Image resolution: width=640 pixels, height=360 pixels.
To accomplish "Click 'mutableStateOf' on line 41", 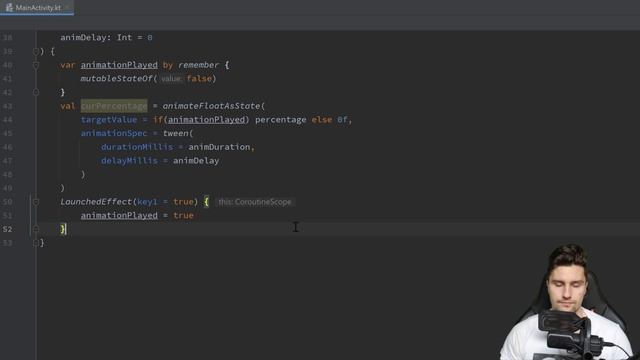I will pyautogui.click(x=116, y=78).
